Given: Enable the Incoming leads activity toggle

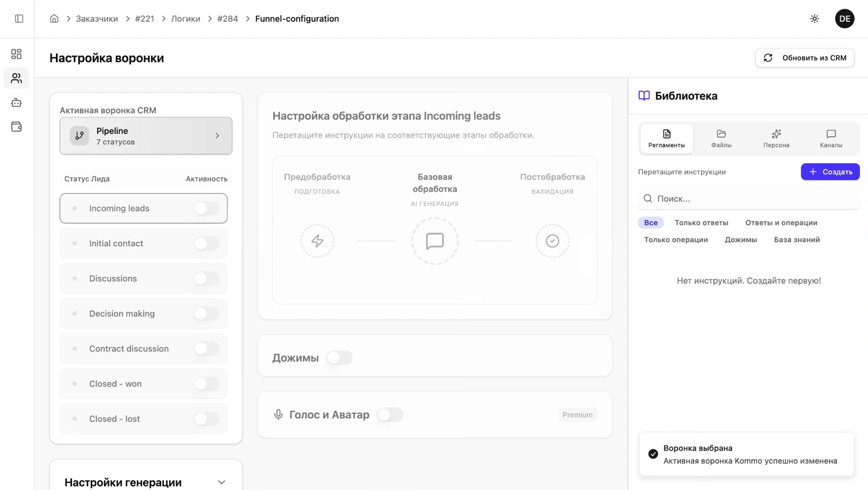Looking at the screenshot, I should pyautogui.click(x=206, y=208).
